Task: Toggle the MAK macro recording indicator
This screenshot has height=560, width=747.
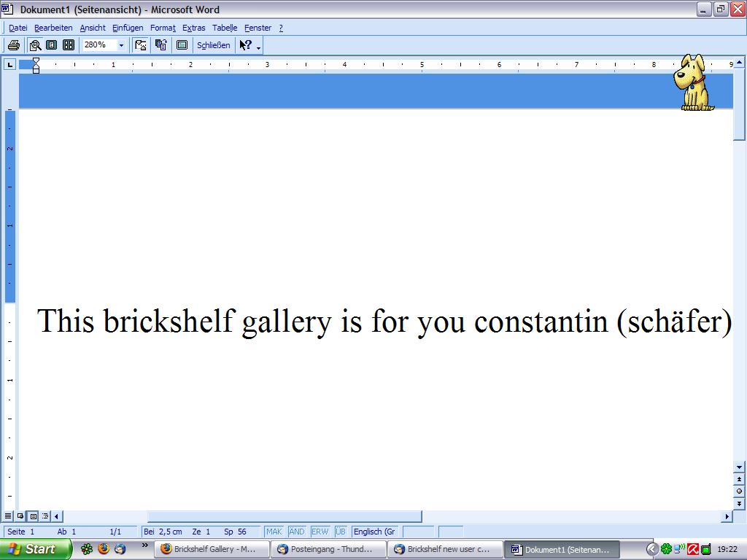Action: pos(274,532)
